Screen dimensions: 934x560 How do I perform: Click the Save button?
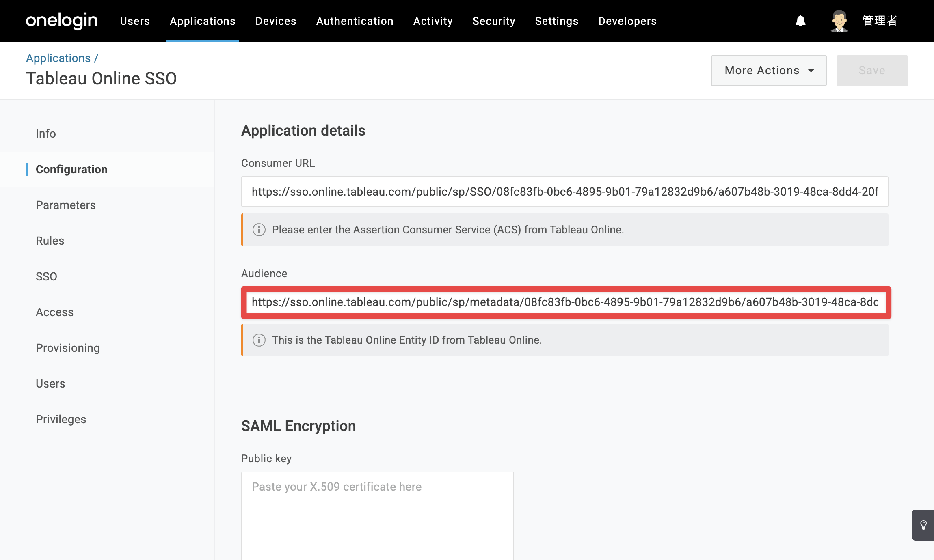pos(872,71)
